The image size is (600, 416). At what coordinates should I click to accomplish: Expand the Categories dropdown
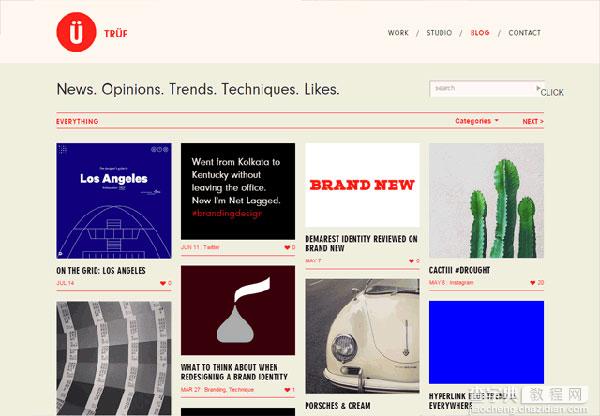(x=477, y=121)
